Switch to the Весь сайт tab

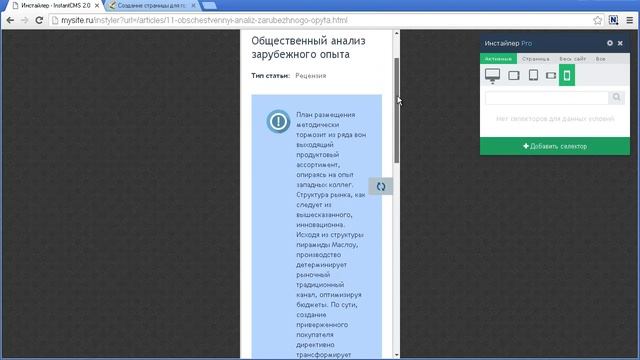pos(572,59)
